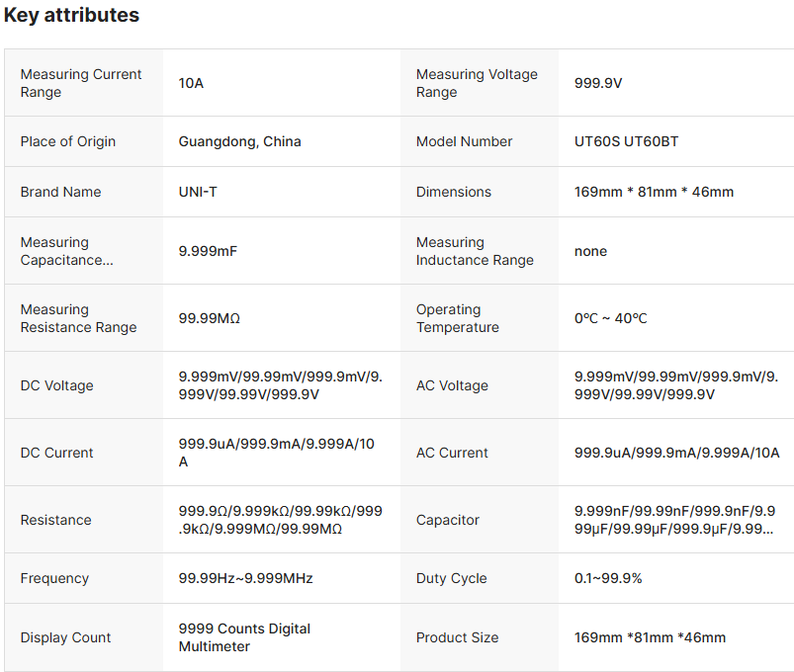Click the AC Current ranges value

[676, 453]
